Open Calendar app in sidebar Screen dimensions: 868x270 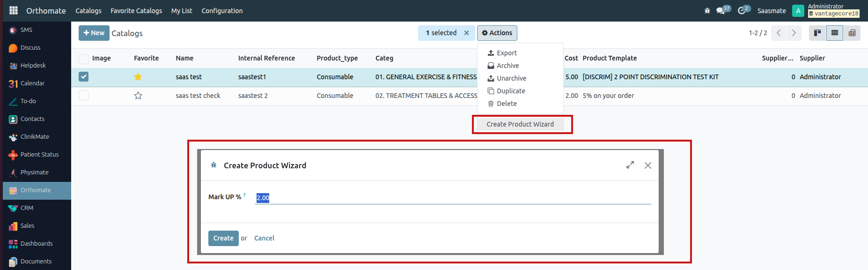37,83
